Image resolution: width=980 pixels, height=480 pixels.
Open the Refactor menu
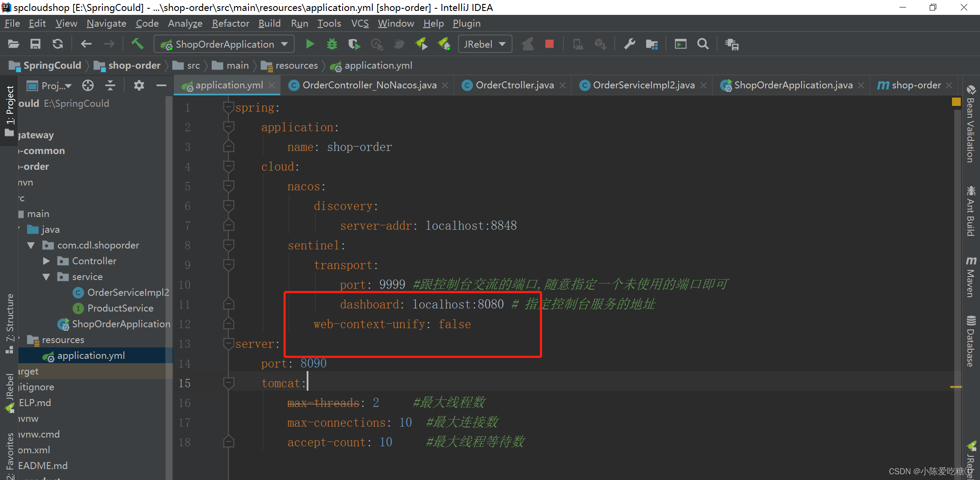pos(231,23)
